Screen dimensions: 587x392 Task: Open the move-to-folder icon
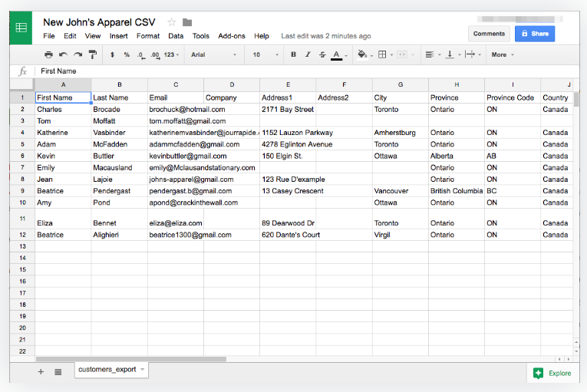pyautogui.click(x=187, y=22)
